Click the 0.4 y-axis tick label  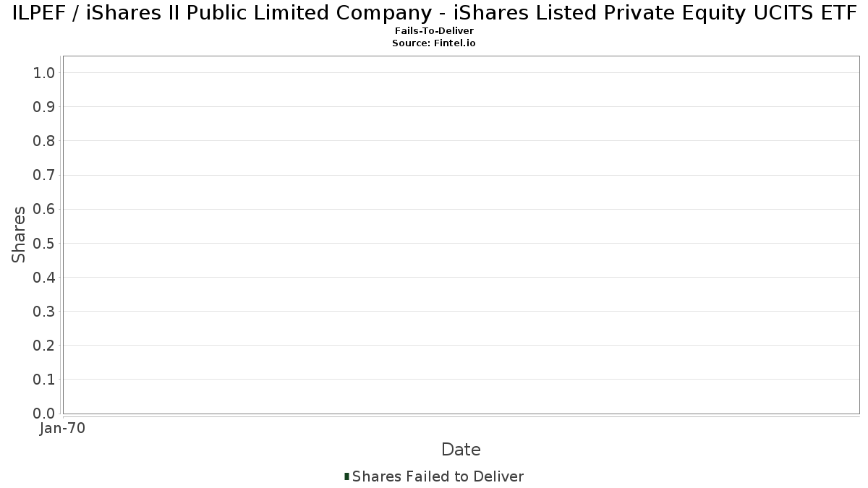tap(44, 278)
